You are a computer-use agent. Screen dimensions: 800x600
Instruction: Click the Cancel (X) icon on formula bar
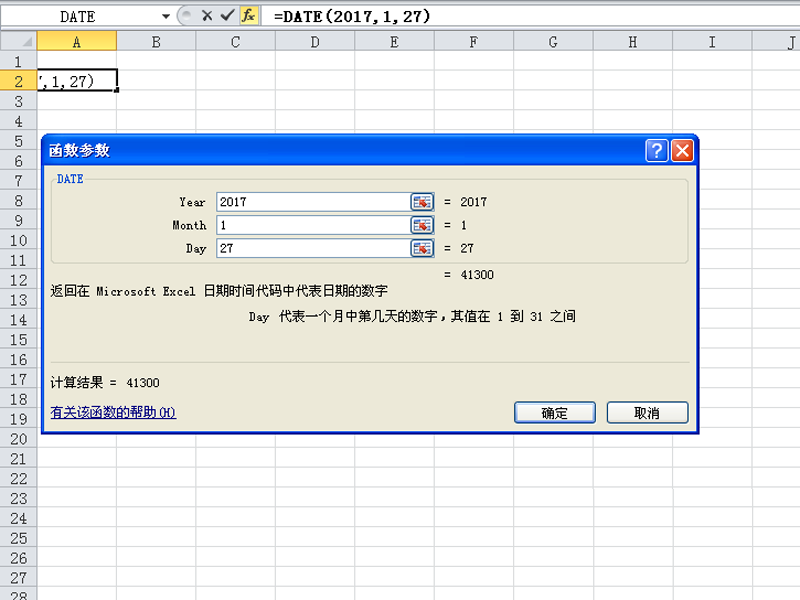click(x=207, y=15)
